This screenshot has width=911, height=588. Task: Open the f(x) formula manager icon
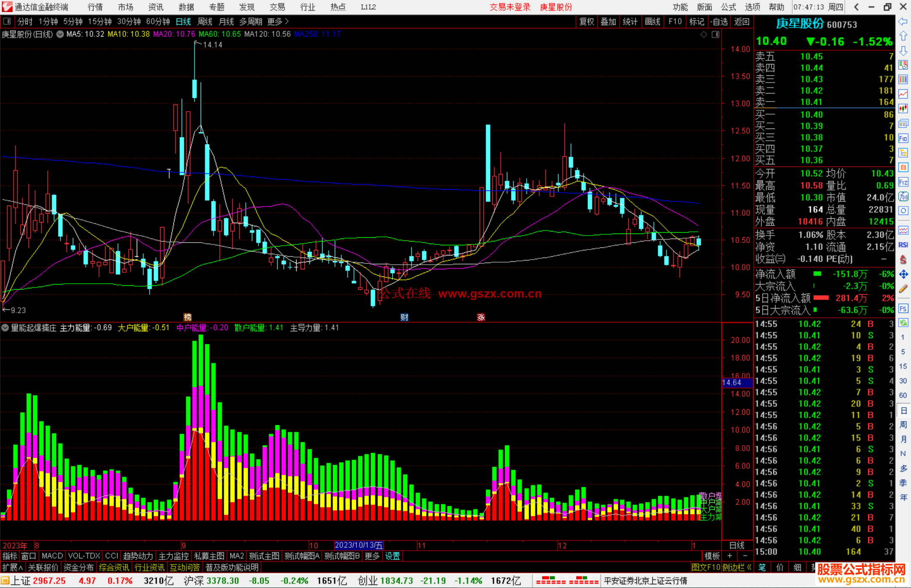[903, 196]
